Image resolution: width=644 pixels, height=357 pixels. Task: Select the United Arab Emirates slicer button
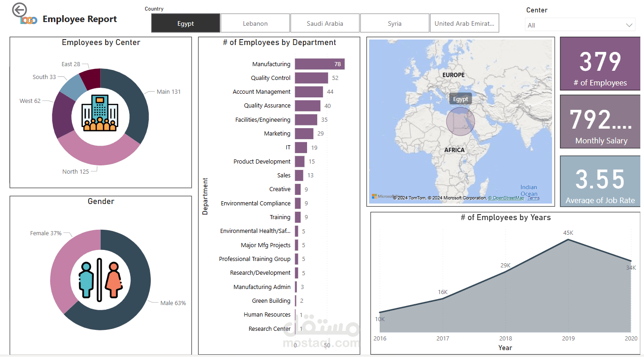pos(464,23)
